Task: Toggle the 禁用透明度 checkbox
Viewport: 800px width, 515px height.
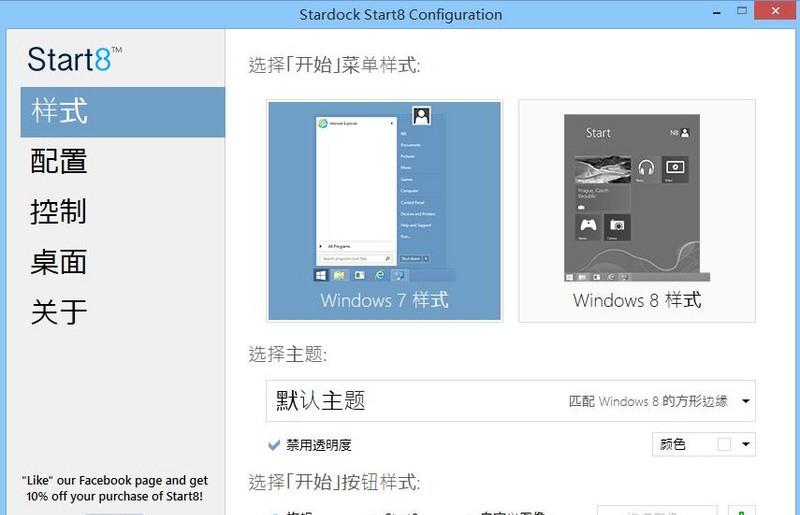Action: 274,445
